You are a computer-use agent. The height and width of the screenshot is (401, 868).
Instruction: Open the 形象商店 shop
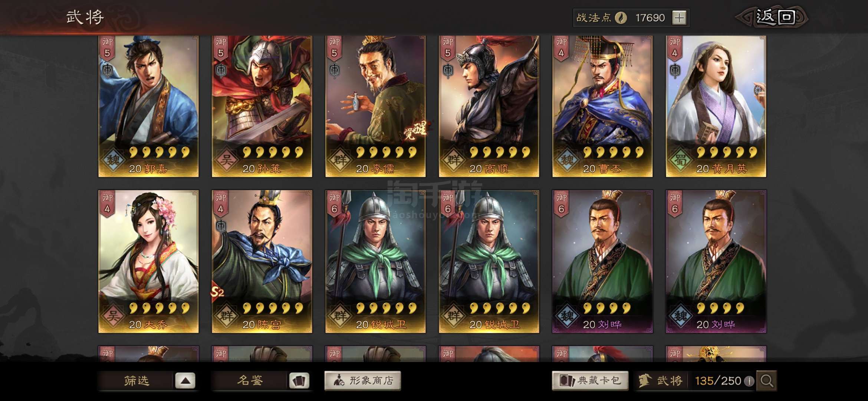(362, 381)
